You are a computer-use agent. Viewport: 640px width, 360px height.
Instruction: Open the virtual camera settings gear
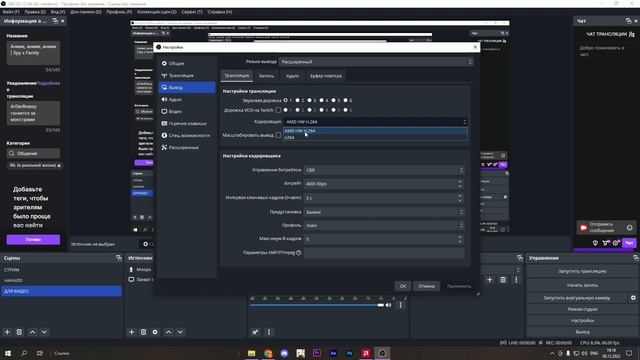pos(633,298)
